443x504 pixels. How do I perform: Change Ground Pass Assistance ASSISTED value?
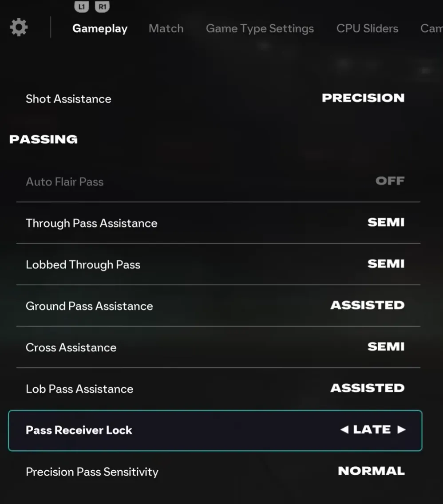coord(367,305)
